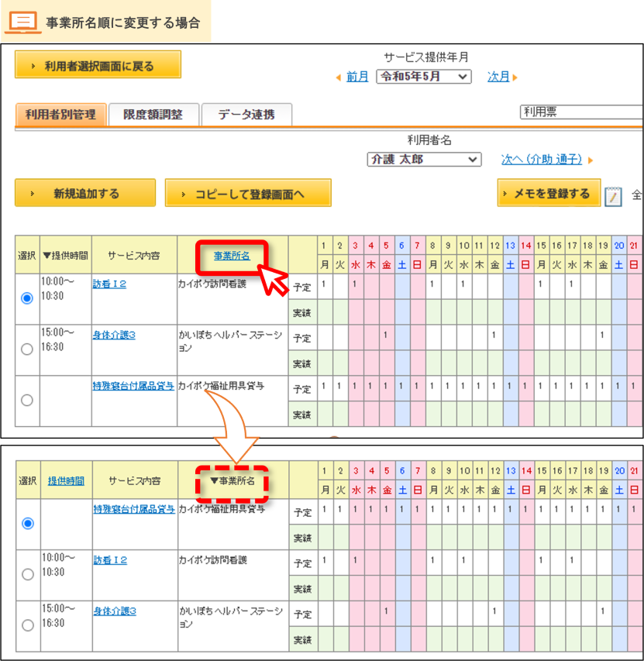644x661 pixels.
Task: Click 利用者選択画面に戻る button
Action: [98, 64]
